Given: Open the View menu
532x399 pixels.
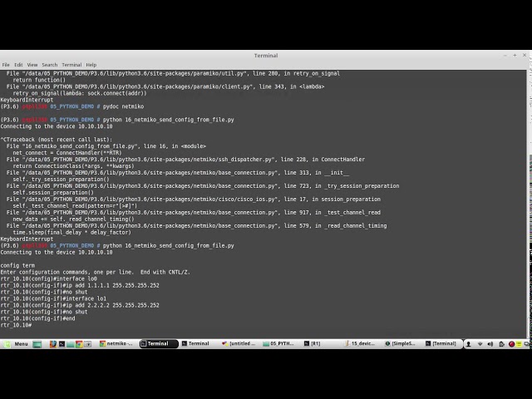Looking at the screenshot, I should pos(32,65).
